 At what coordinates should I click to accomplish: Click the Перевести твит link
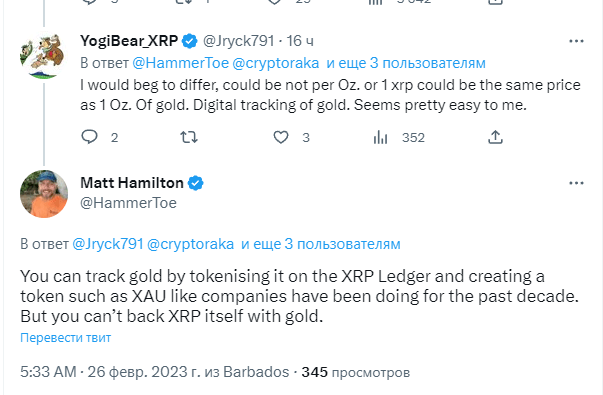pos(65,338)
